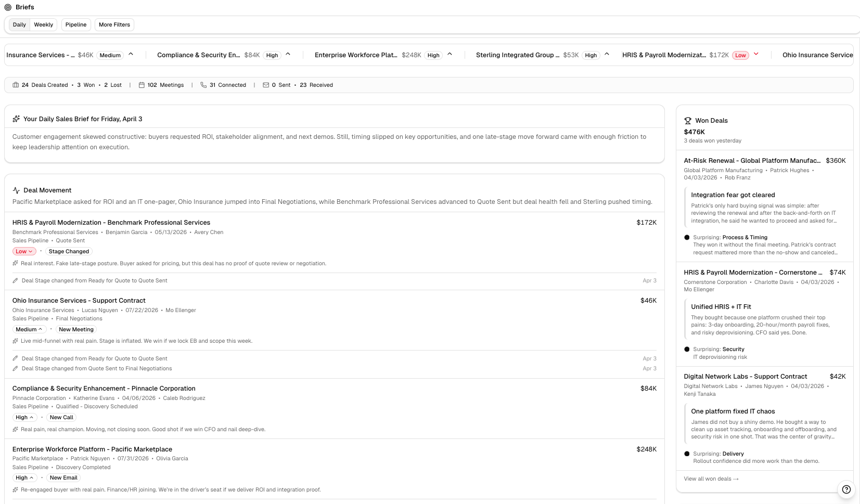The image size is (860, 504).
Task: Expand the High health badge on Pinnacle deal
Action: tap(24, 418)
